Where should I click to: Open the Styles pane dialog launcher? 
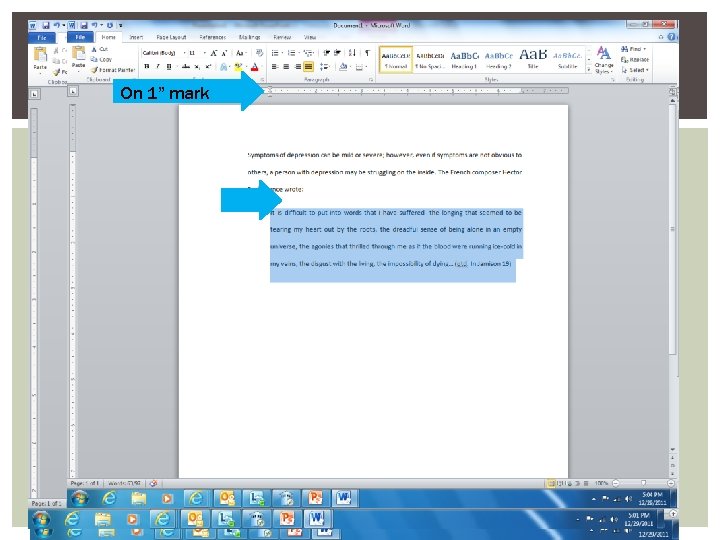click(613, 80)
